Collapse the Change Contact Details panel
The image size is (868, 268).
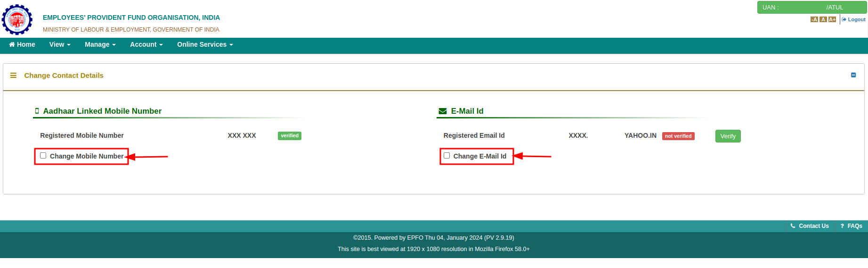click(x=853, y=75)
